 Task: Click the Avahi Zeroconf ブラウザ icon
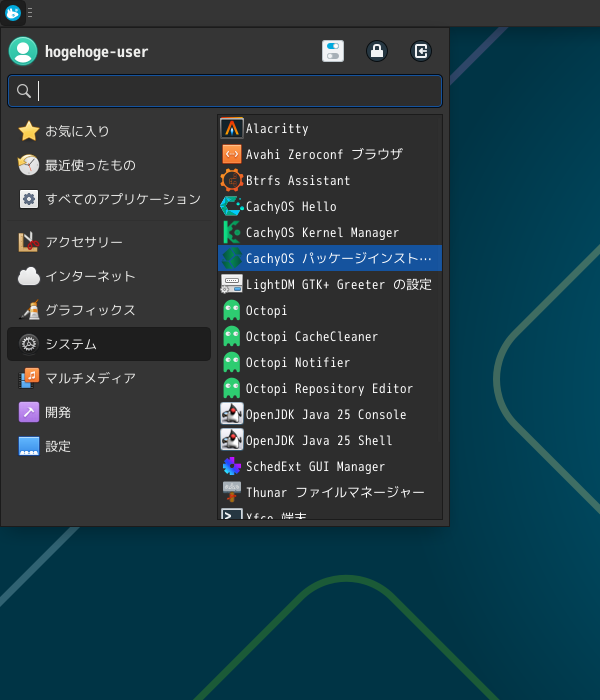click(232, 154)
